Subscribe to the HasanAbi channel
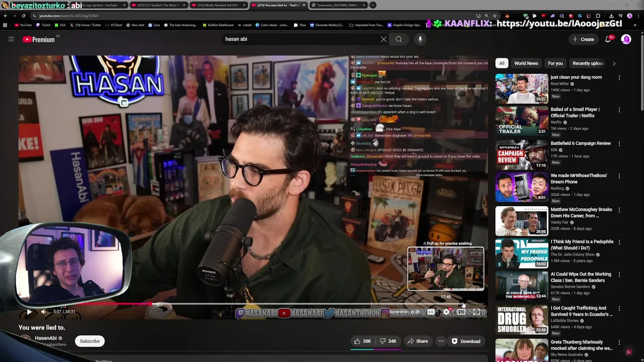Screen dimensions: 644x362 coord(90,341)
